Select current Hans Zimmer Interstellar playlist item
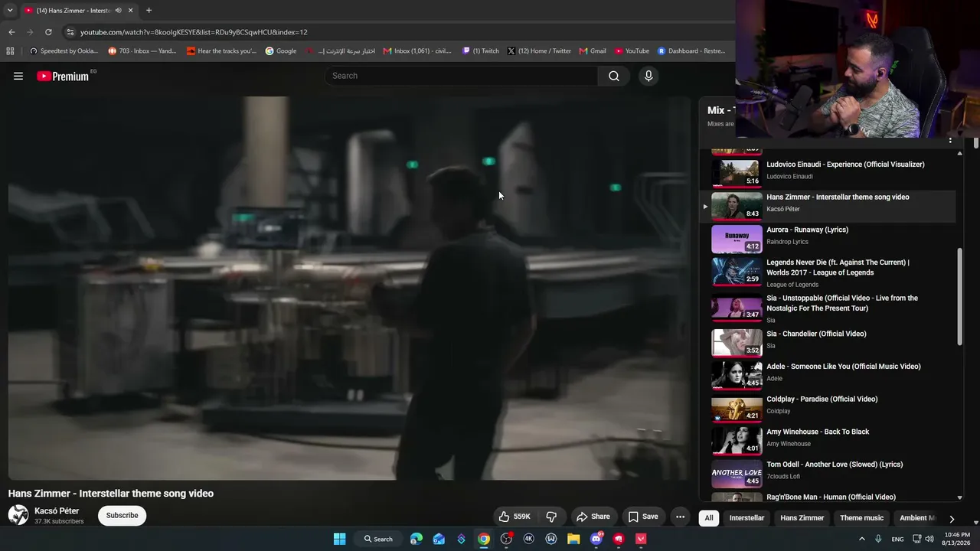 [x=828, y=206]
